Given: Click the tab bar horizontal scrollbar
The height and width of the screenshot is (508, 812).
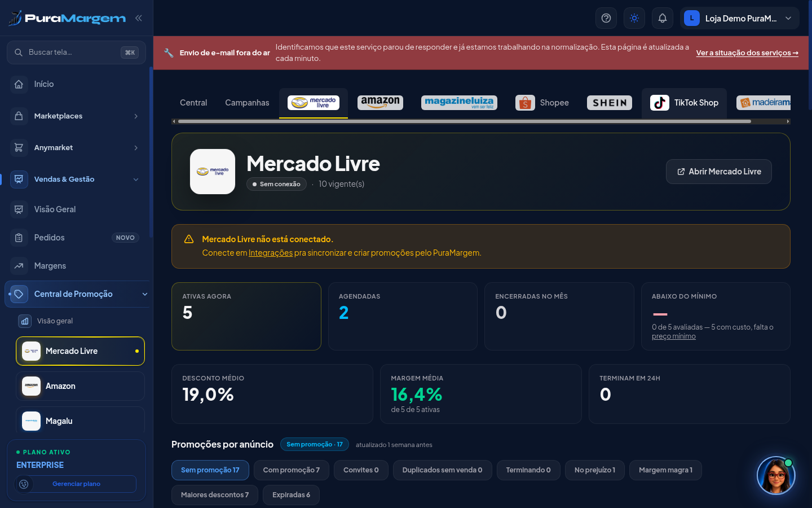Looking at the screenshot, I should [x=464, y=121].
